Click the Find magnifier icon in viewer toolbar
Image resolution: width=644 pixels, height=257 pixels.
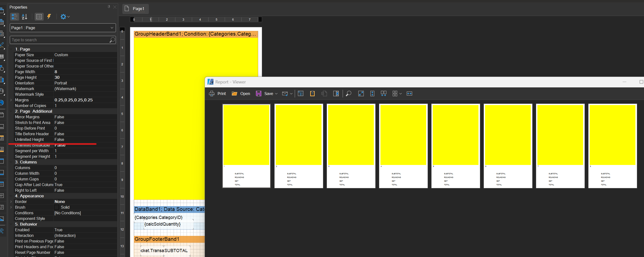point(349,94)
